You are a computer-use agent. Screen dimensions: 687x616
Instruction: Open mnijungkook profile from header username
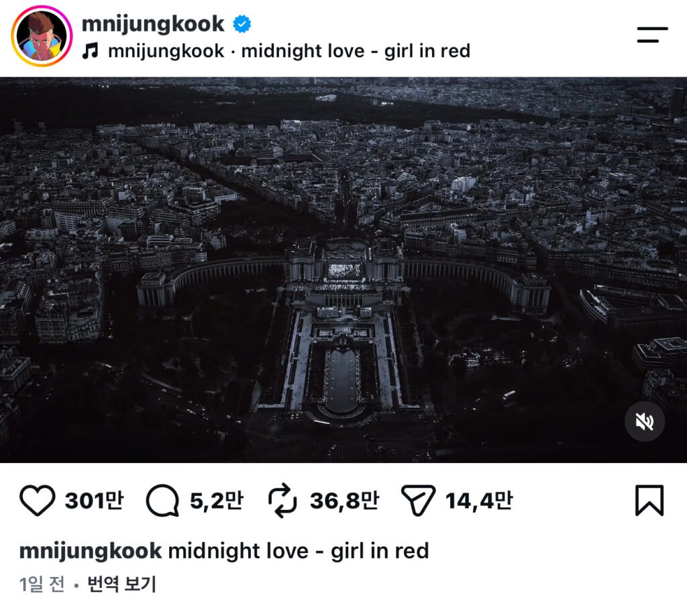pyautogui.click(x=153, y=23)
